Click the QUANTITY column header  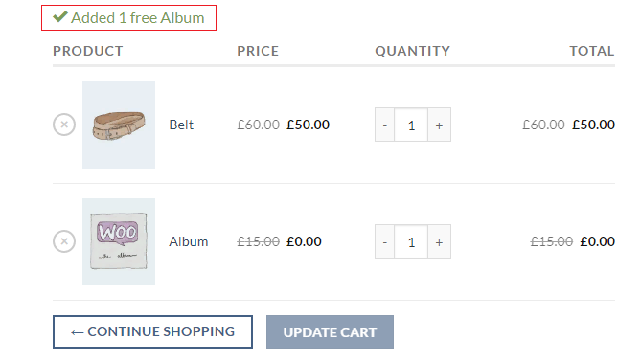[x=412, y=51]
